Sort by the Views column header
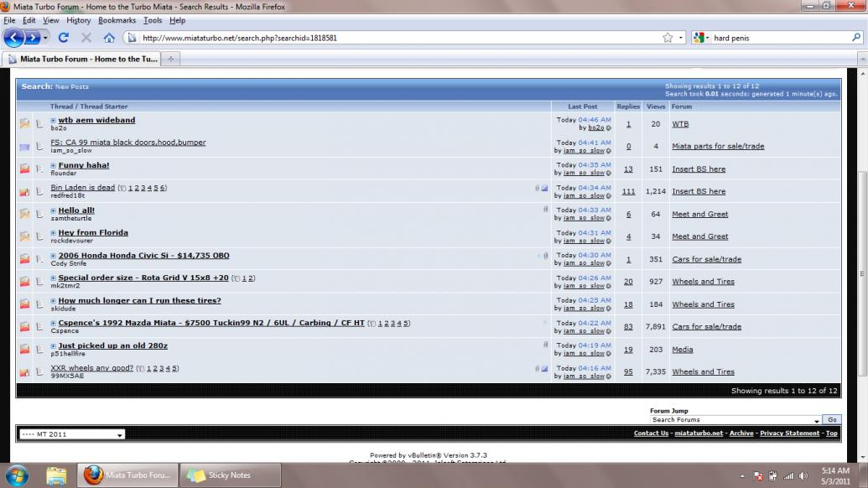The image size is (868, 488). click(656, 106)
